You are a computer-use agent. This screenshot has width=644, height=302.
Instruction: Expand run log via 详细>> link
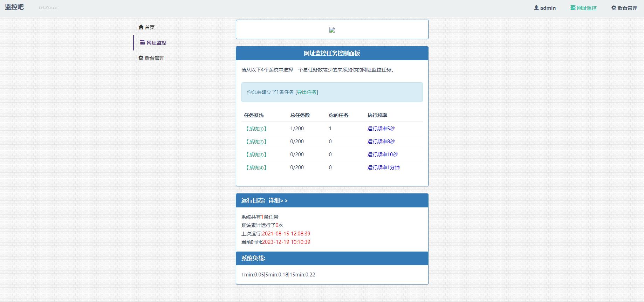click(x=278, y=200)
